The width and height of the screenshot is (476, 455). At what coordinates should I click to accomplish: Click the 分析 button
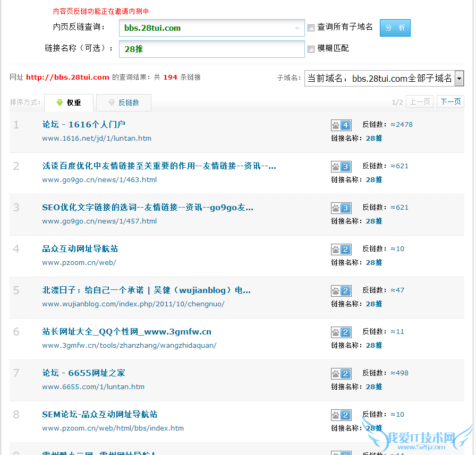395,28
